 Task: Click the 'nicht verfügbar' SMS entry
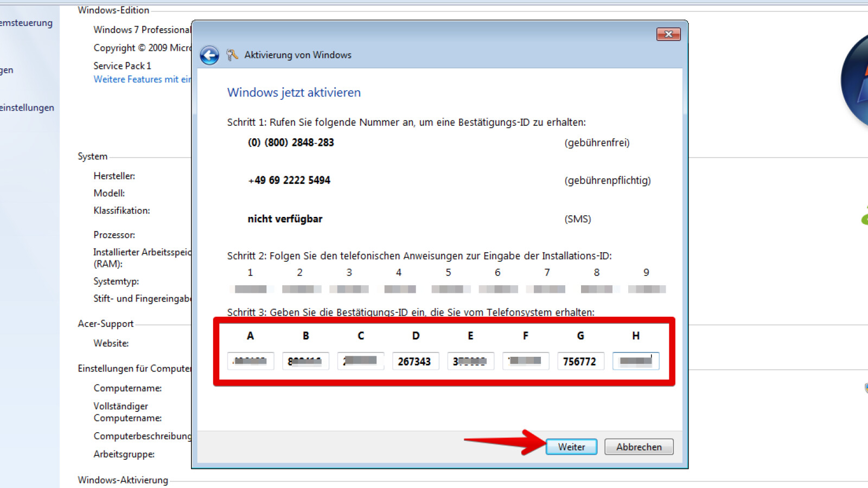(285, 219)
